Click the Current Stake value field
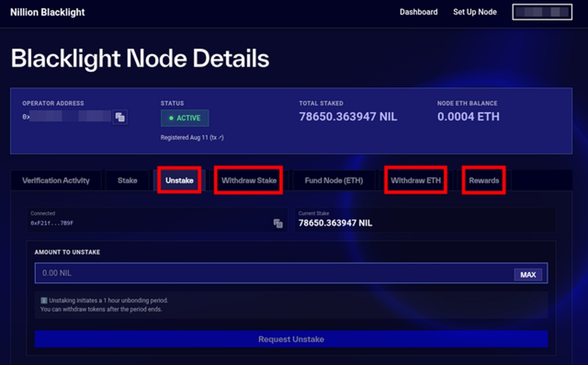Viewport: 588px width, 365px height. pyautogui.click(x=425, y=219)
